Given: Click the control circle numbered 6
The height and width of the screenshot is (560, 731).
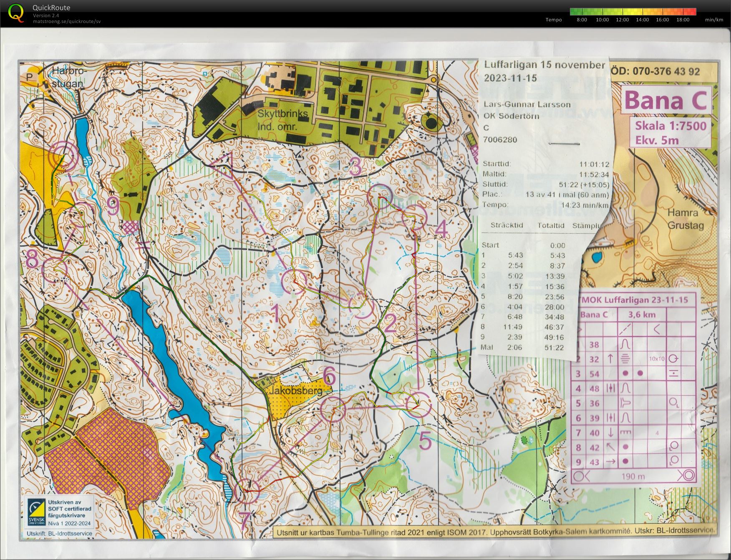Looking at the screenshot, I should pyautogui.click(x=333, y=409).
